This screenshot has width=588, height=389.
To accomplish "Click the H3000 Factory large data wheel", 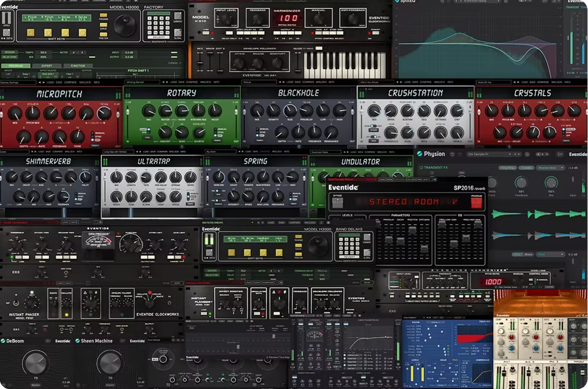I will coord(124,25).
